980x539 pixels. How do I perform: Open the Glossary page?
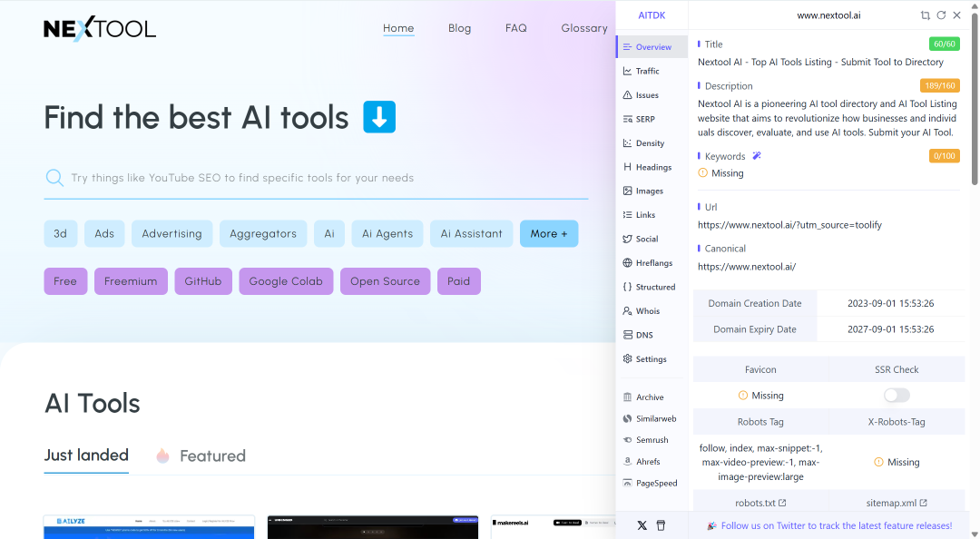point(583,28)
